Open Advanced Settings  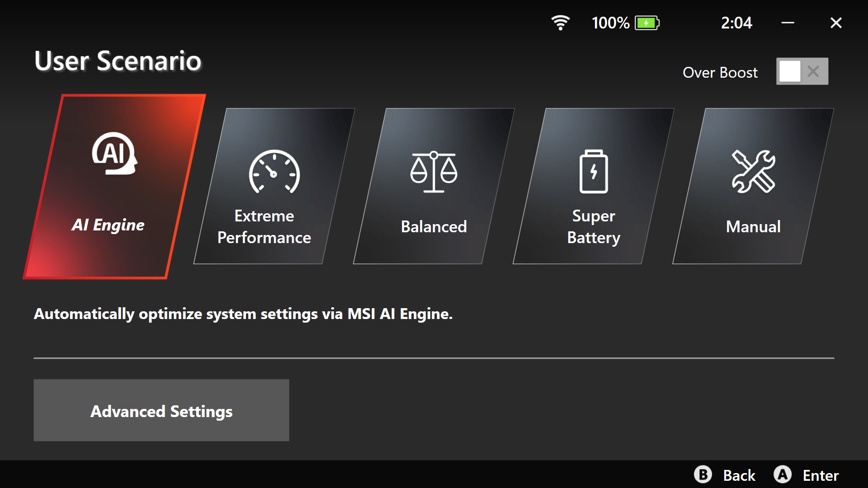coord(161,410)
